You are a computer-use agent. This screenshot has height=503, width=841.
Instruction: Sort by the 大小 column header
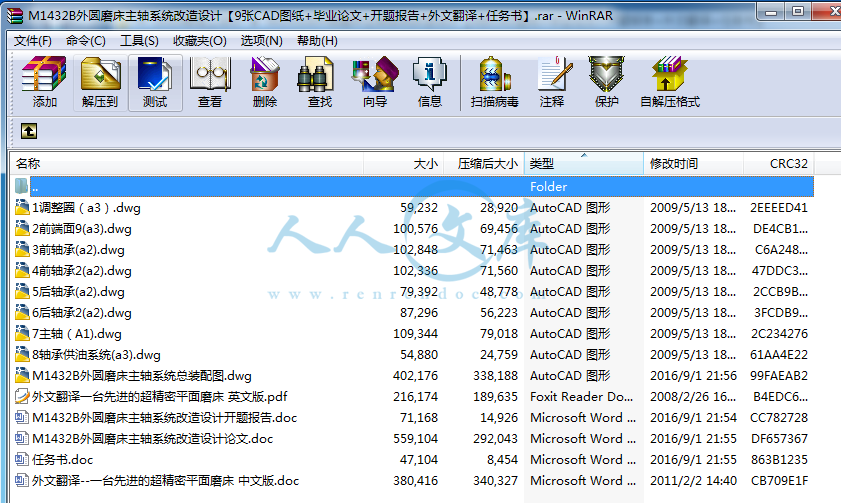click(403, 164)
